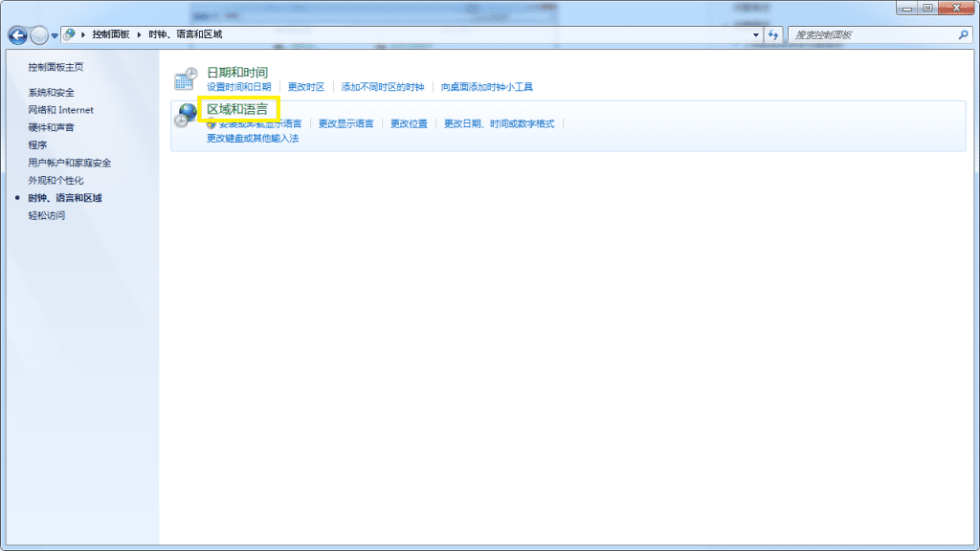Open 区域和语言 heading link
Screen dimensions: 980x551
(237, 109)
